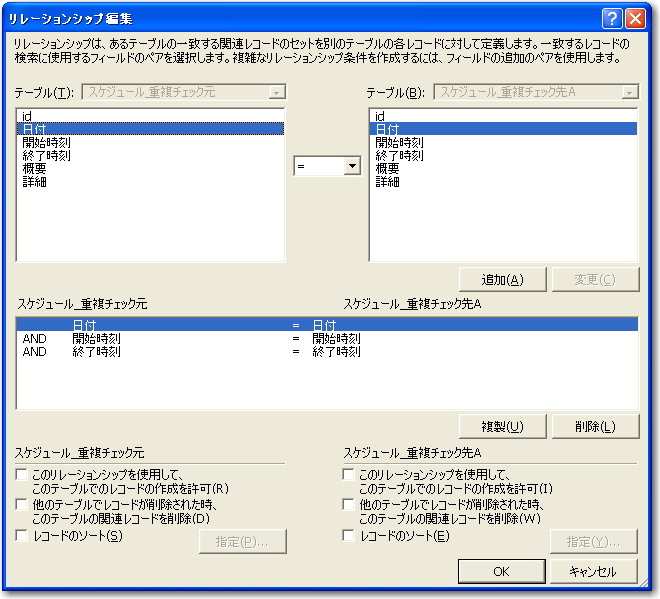Check レコードのソート(E) on right side

coord(349,536)
